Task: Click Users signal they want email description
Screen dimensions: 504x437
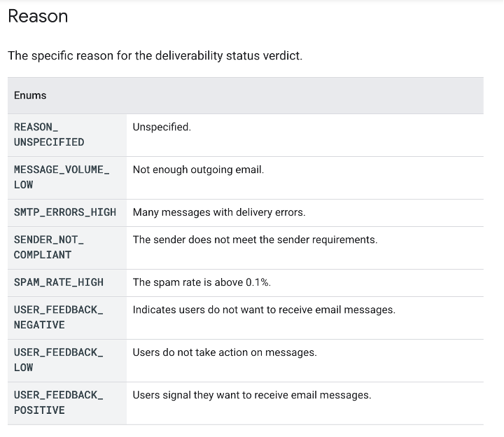Action: [252, 395]
